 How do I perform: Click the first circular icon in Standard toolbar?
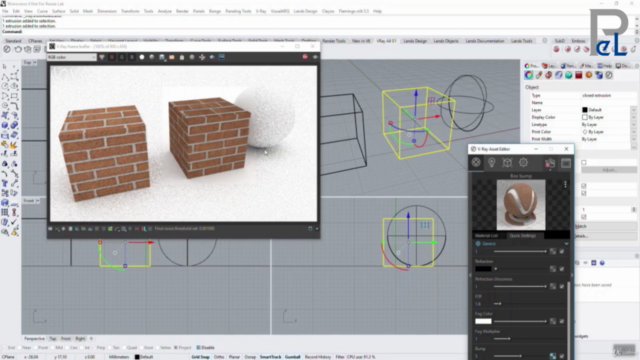(x=7, y=49)
